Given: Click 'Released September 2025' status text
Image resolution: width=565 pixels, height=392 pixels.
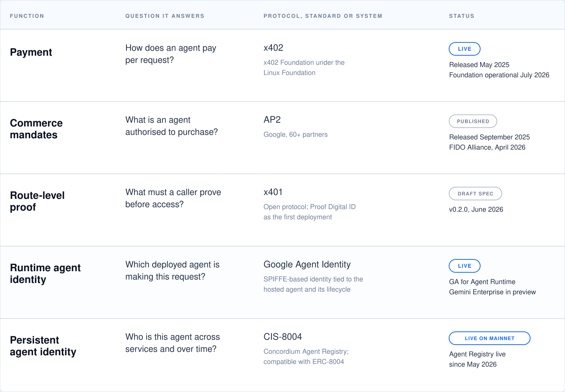Looking at the screenshot, I should (x=489, y=137).
